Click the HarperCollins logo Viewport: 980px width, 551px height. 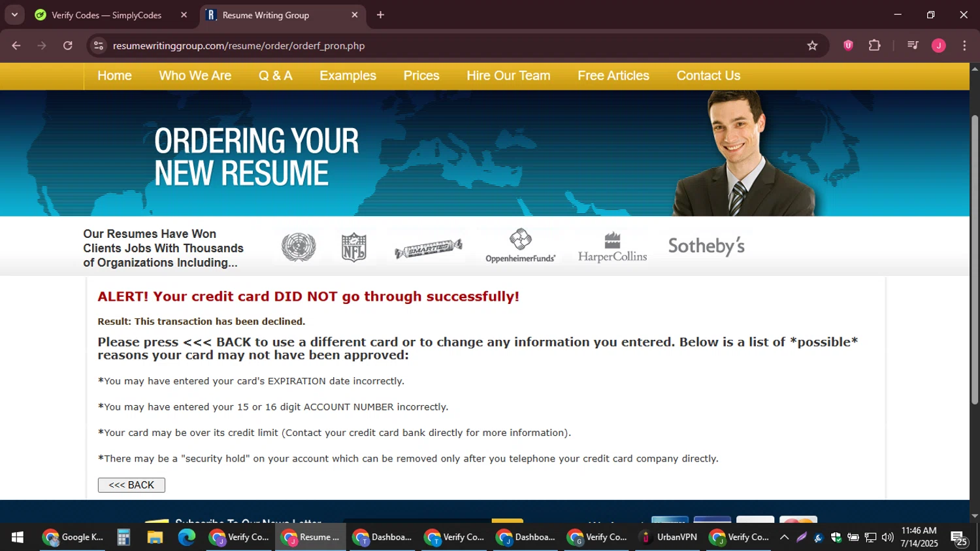[612, 247]
